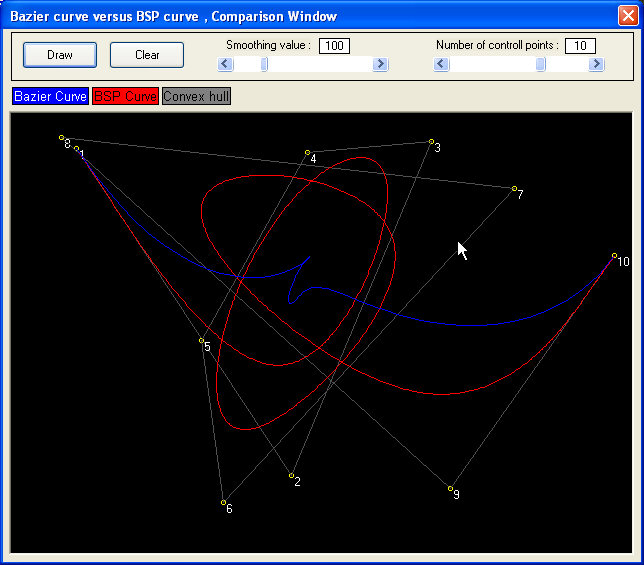This screenshot has height=565, width=644.
Task: Click the Draw button
Action: (x=60, y=55)
